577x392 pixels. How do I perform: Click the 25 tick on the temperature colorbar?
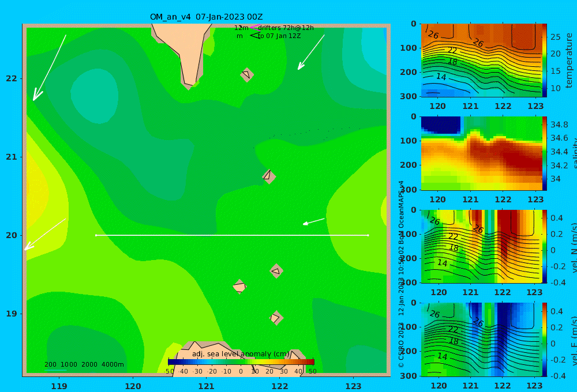click(555, 37)
